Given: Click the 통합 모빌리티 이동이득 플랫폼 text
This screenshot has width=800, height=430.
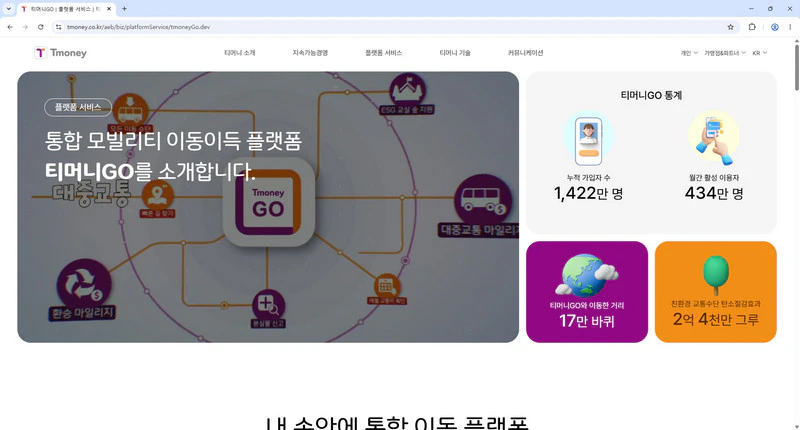Looking at the screenshot, I should 173,141.
